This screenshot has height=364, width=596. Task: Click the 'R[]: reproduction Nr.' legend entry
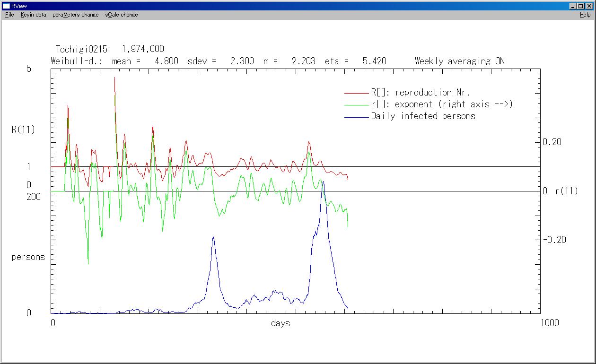pyautogui.click(x=421, y=92)
